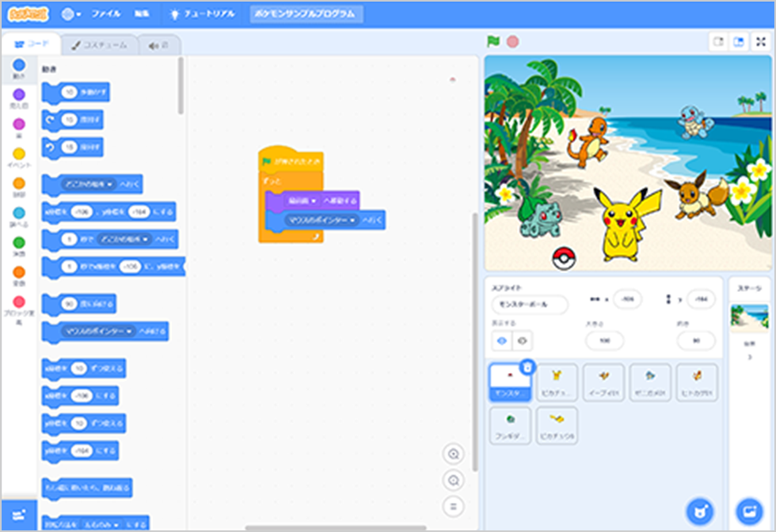The width and height of the screenshot is (776, 532).
Task: Switch to the コード (Code) tab
Action: pos(32,44)
